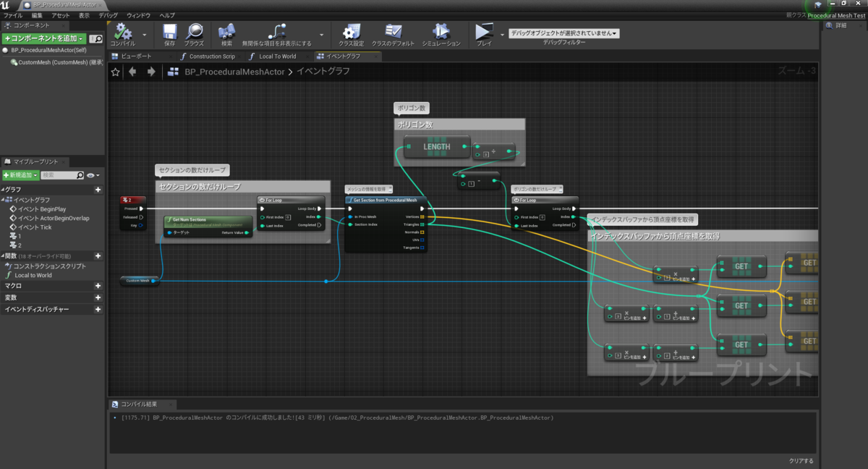Navigate forward with the right arrow icon
The height and width of the screenshot is (469, 868).
tap(151, 72)
